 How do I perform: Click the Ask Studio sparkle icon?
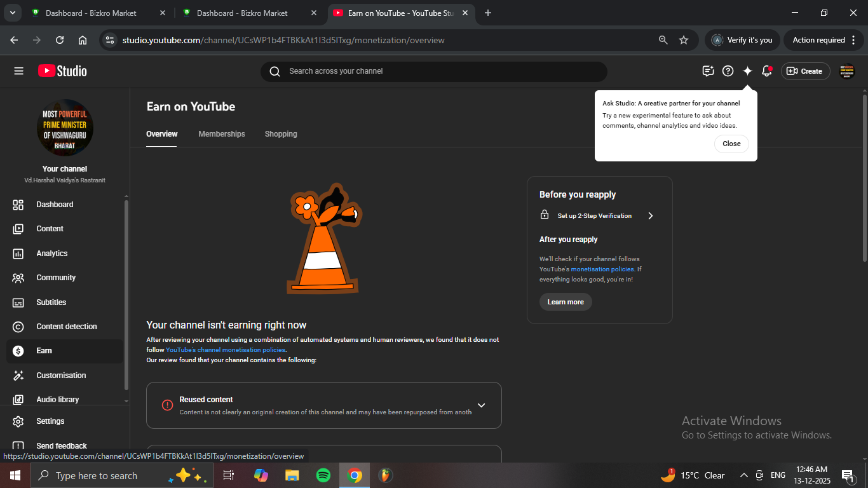(747, 71)
